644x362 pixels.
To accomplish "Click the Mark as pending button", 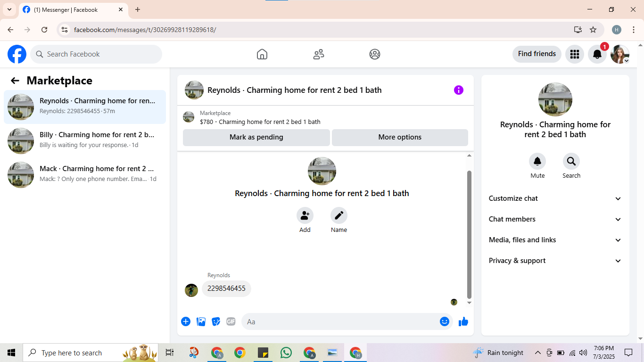I will [256, 137].
